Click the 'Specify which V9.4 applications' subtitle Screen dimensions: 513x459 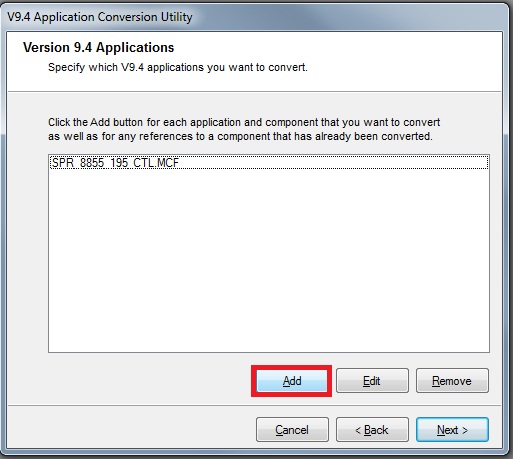pyautogui.click(x=178, y=67)
